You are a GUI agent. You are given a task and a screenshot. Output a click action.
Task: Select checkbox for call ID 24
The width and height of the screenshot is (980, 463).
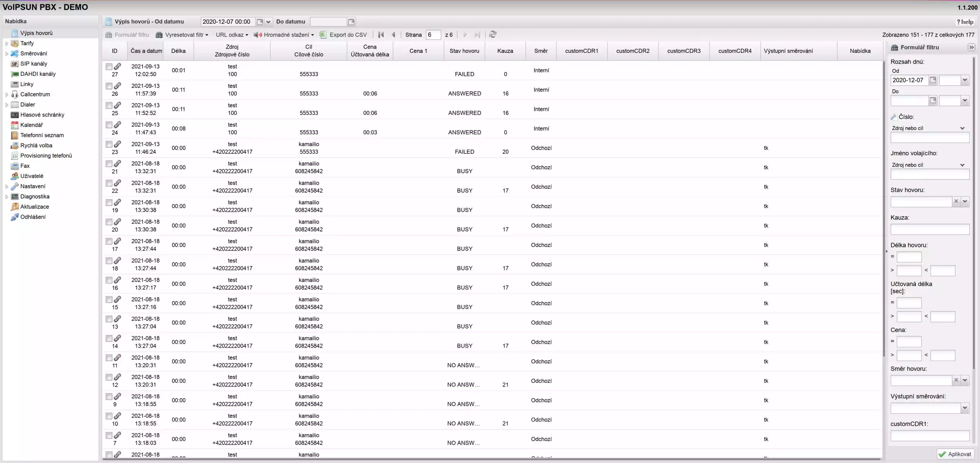point(109,125)
